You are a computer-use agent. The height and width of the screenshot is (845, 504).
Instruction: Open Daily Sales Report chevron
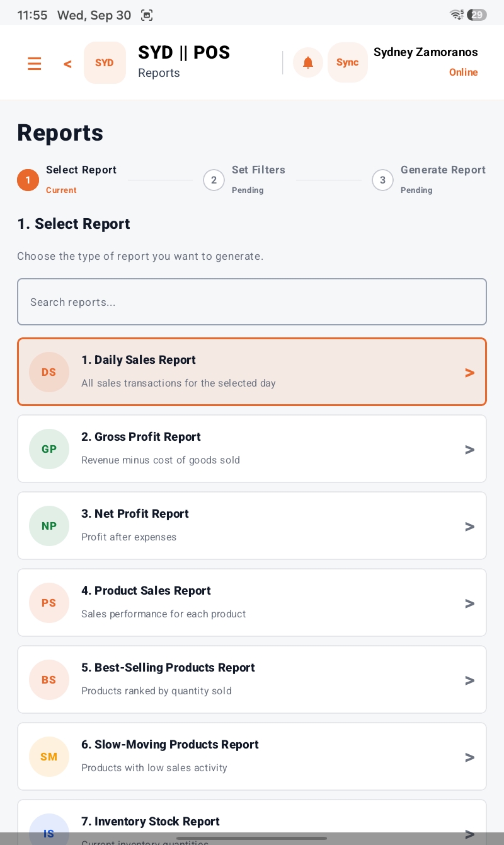pyautogui.click(x=469, y=373)
